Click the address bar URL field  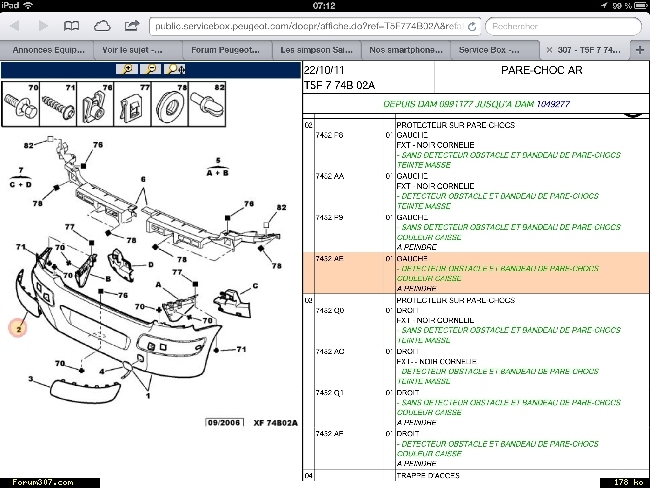click(309, 27)
